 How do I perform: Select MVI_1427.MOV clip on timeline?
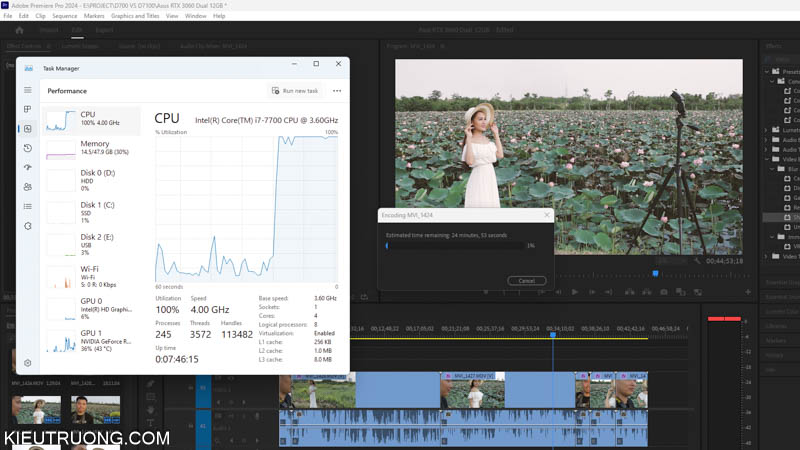[507, 390]
